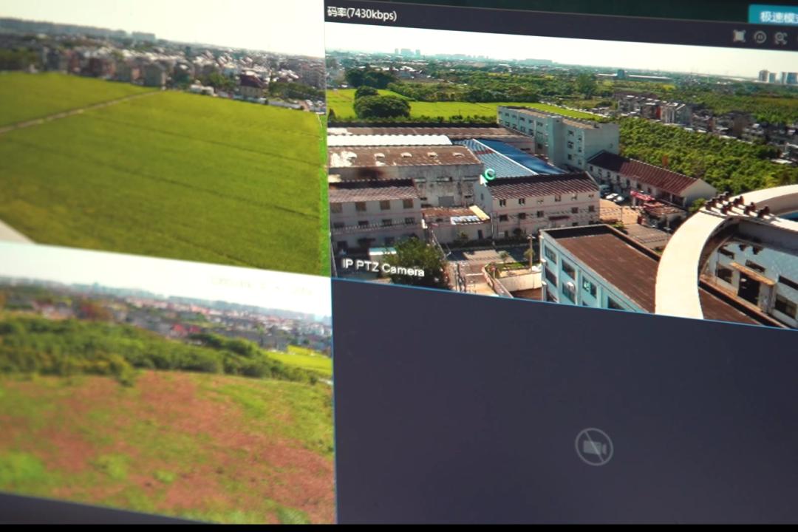Click the circular pause icon in camera header
Viewport: 798px width, 532px height.
click(760, 37)
